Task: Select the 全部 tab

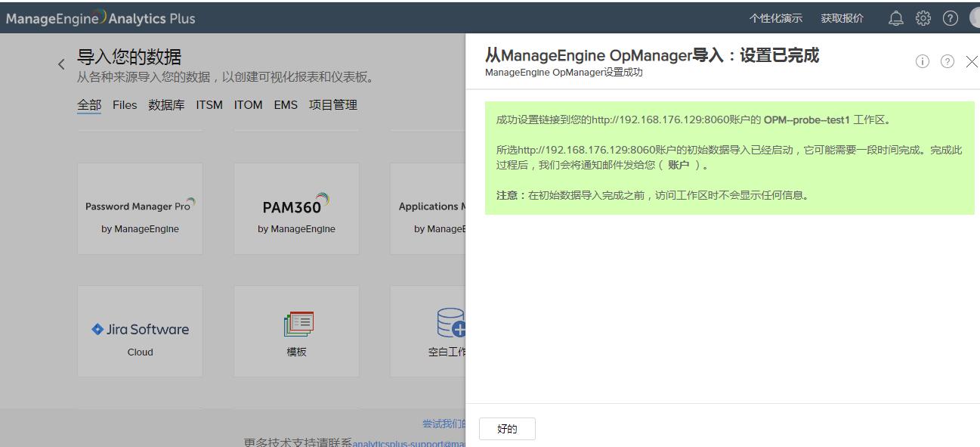Action: click(x=89, y=105)
